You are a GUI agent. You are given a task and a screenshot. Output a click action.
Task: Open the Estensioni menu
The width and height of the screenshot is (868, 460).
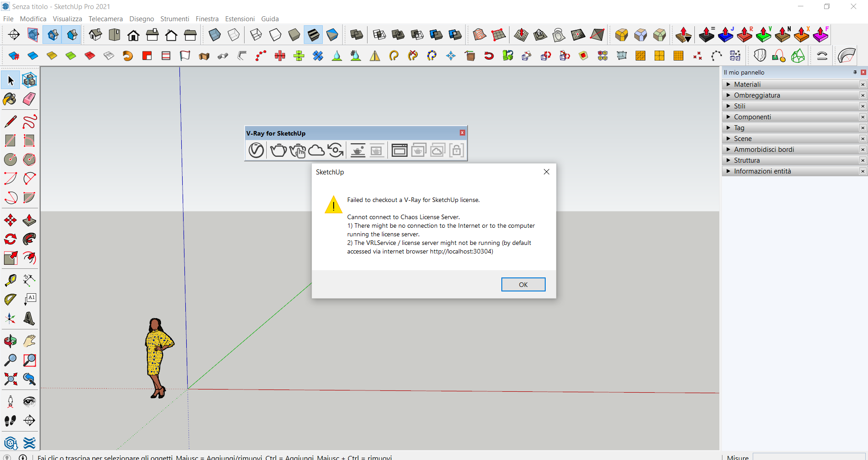click(x=240, y=19)
